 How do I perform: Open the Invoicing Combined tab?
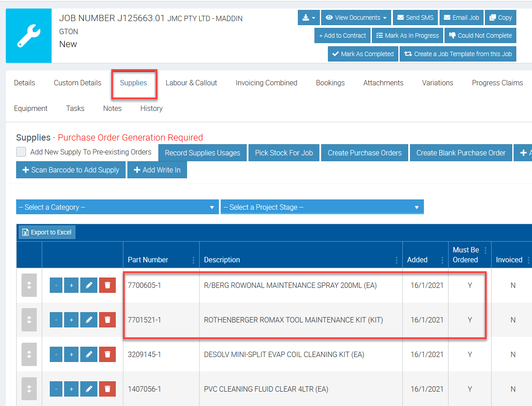[266, 83]
